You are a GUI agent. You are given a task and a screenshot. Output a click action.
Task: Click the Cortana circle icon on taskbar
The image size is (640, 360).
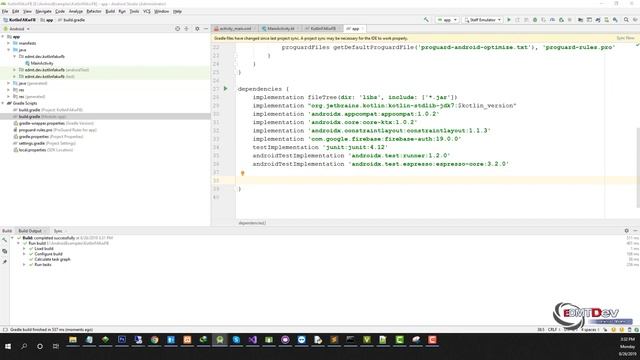point(40,346)
